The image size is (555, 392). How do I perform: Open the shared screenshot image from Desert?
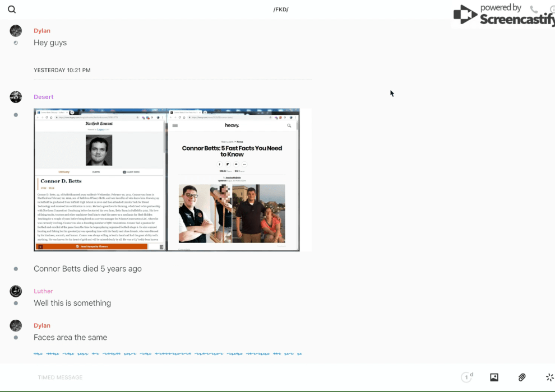[166, 180]
